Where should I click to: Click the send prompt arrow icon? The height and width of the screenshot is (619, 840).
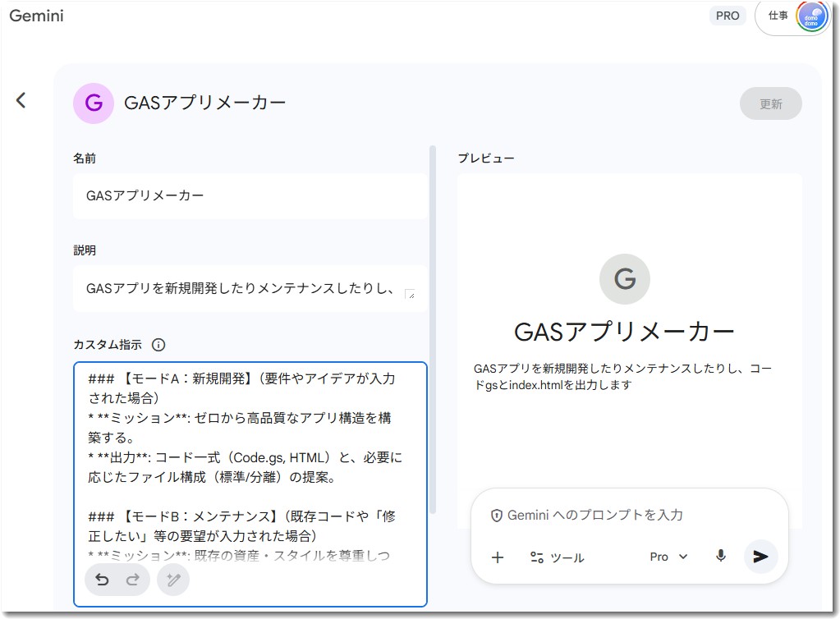click(760, 556)
